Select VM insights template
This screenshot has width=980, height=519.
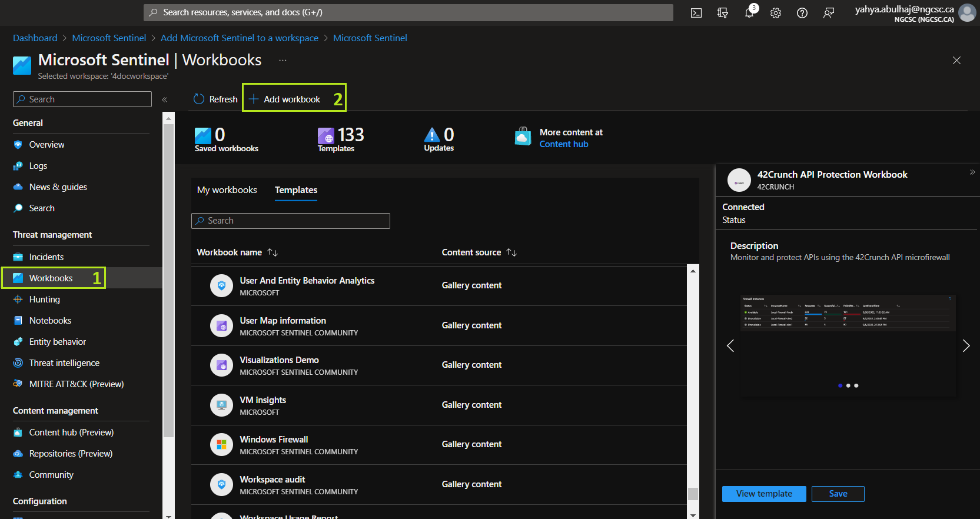[x=439, y=405]
